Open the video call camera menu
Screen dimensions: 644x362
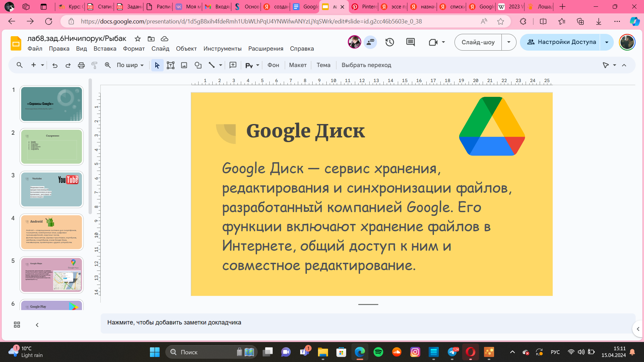[x=437, y=42]
